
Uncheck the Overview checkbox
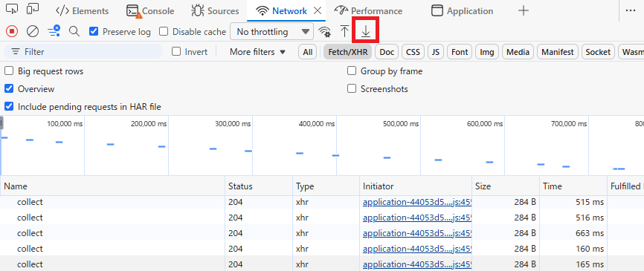pos(9,88)
